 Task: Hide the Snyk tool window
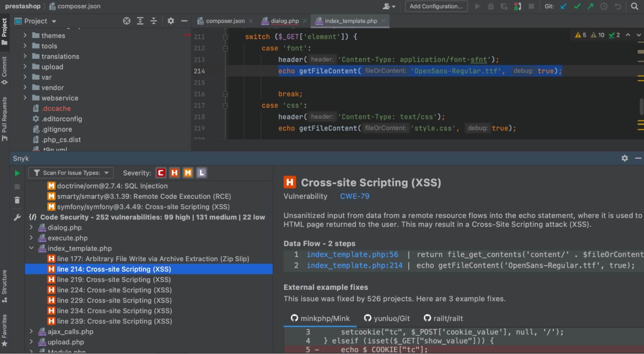coord(638,158)
